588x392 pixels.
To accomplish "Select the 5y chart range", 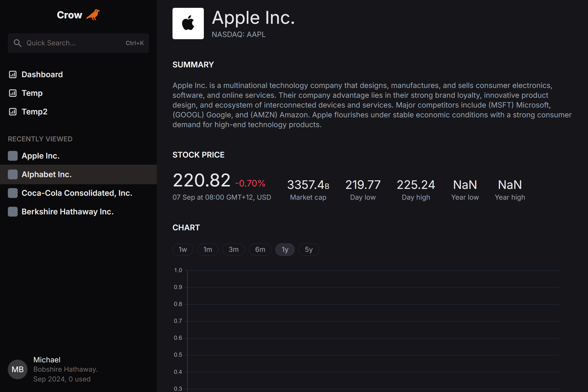I will (x=309, y=249).
